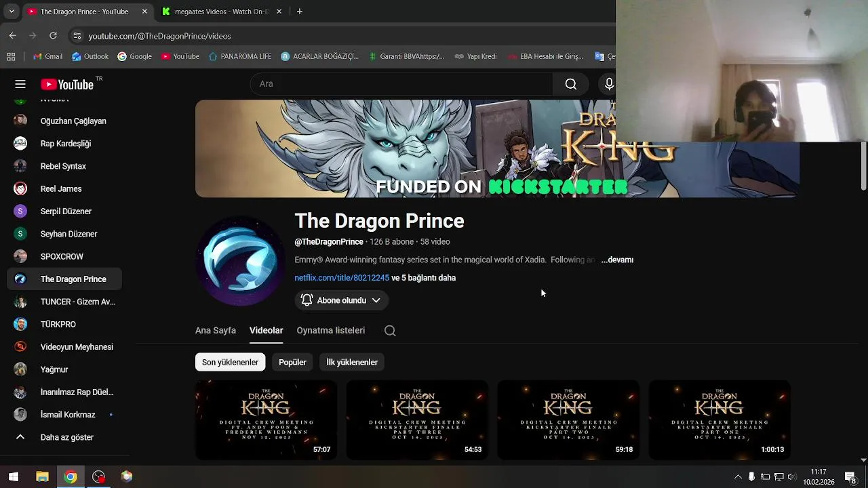
Task: Open Abone olundu subscription dropdown
Action: [341, 300]
